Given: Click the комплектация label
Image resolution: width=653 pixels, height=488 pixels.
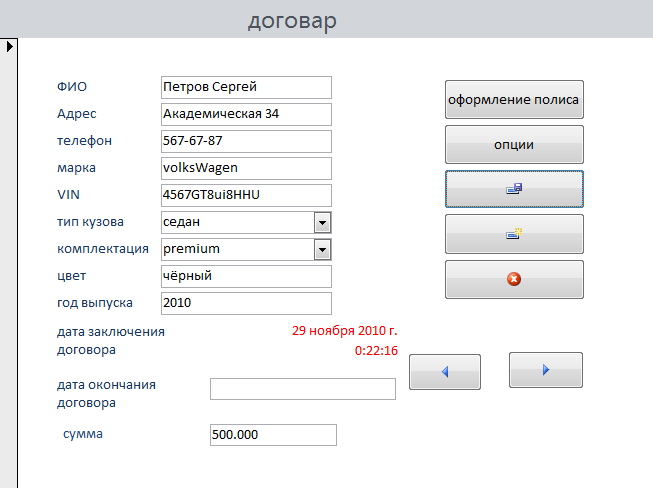Looking at the screenshot, I should [103, 249].
